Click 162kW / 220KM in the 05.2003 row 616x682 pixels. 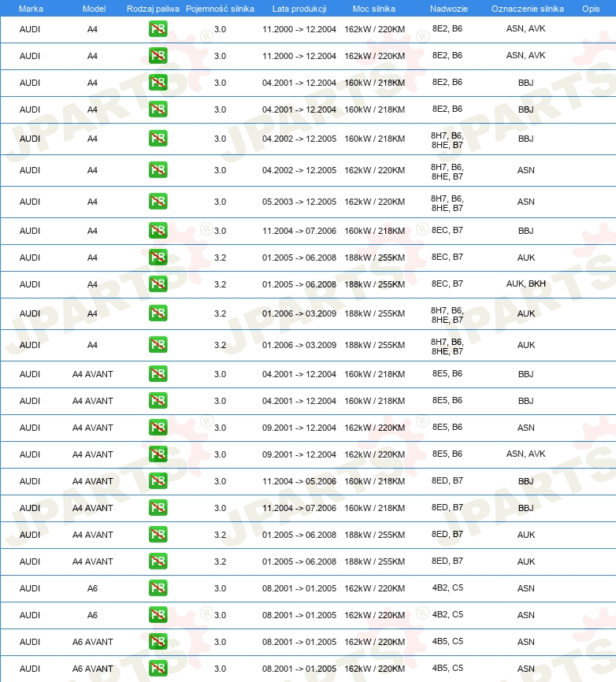click(374, 202)
